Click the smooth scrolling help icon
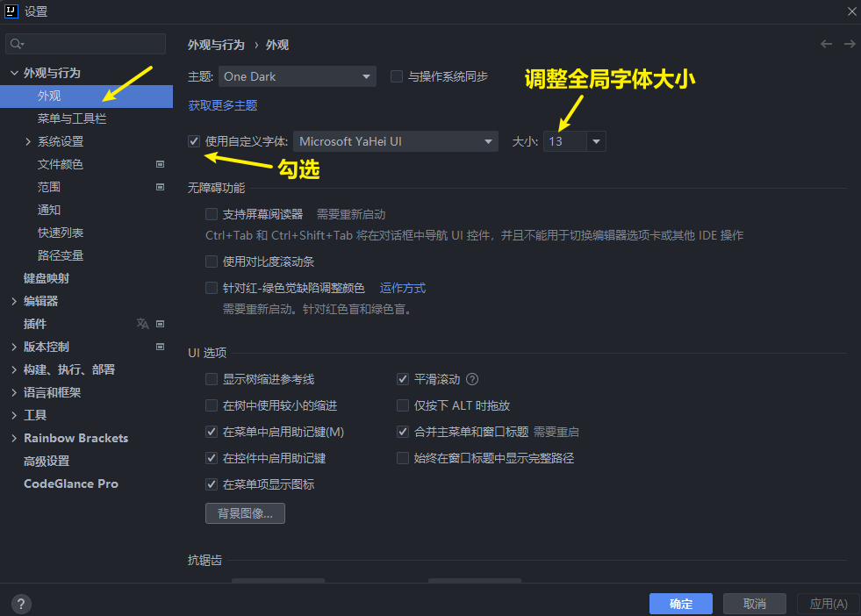Viewport: 861px width, 616px height. (472, 379)
